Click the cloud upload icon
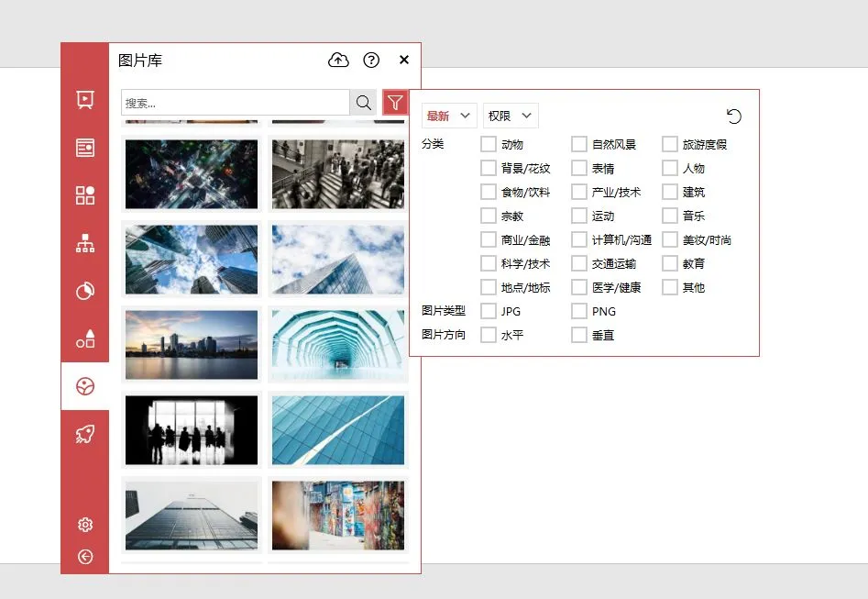The image size is (868, 599). tap(338, 60)
